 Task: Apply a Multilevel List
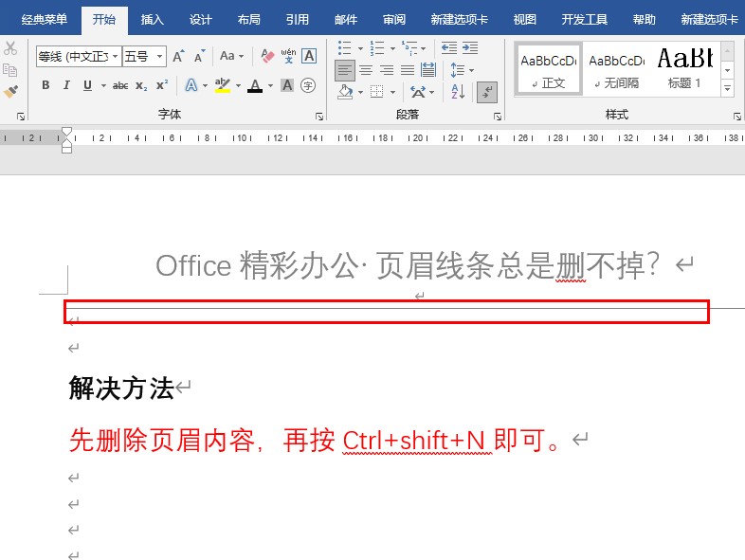click(x=409, y=48)
